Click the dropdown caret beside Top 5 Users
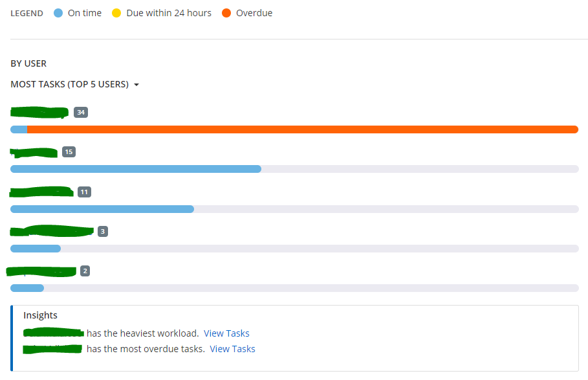Screen dimensions: 588x380 [136, 85]
